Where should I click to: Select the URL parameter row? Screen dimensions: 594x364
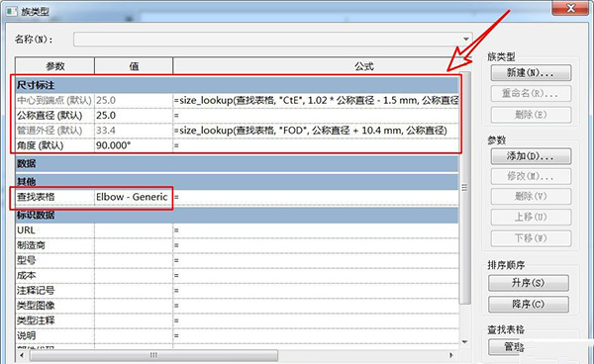[237, 230]
